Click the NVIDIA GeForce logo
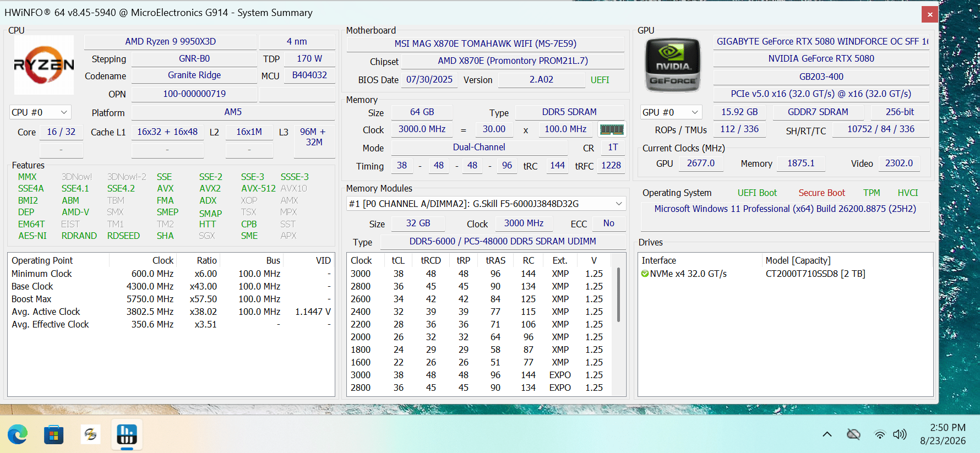The image size is (980, 453). (672, 65)
